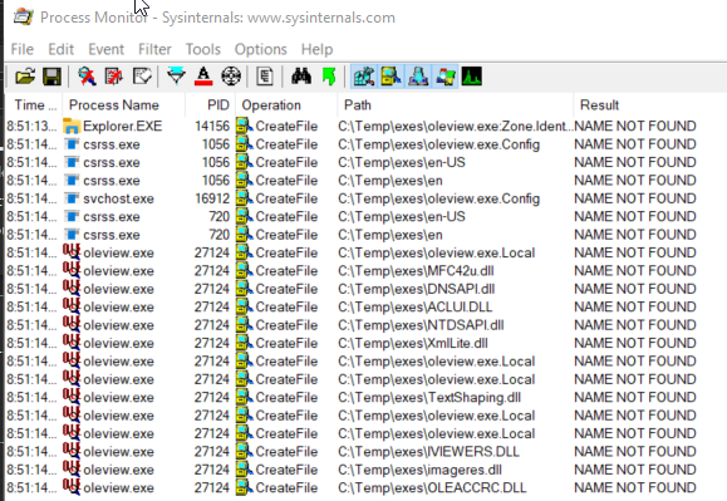Toggle Show Registry Activity icon
Screen dimensions: 727x501
point(364,76)
